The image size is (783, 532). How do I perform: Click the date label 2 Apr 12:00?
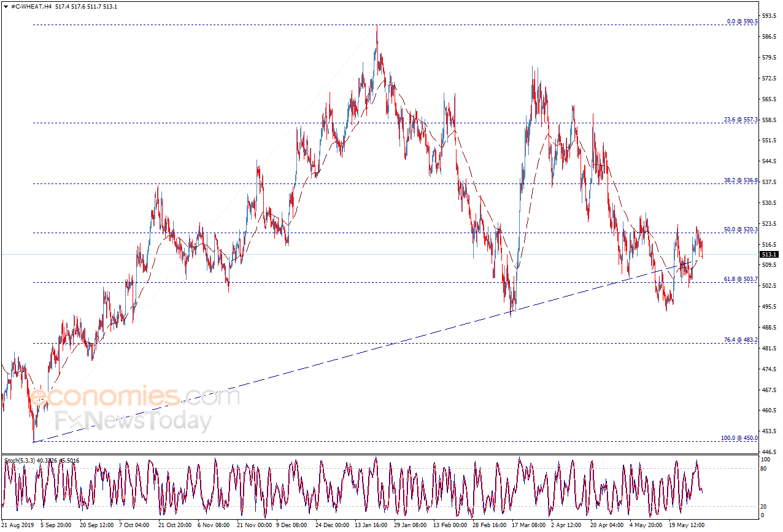pos(566,525)
